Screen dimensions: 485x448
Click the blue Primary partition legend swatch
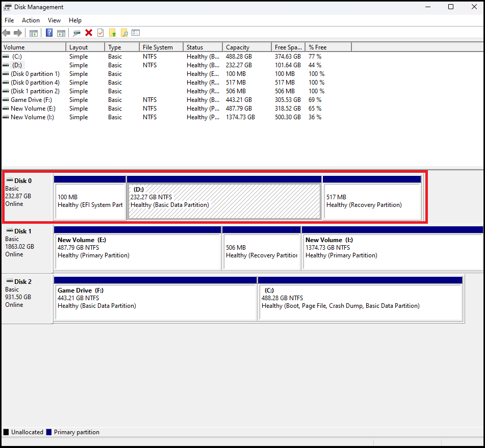click(x=49, y=432)
